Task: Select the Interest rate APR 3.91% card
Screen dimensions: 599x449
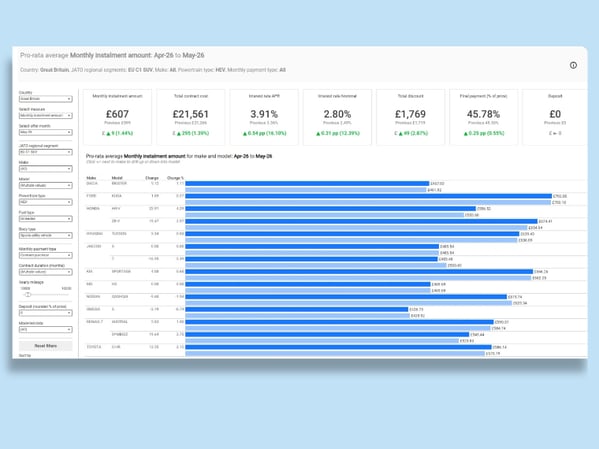Action: click(x=264, y=117)
